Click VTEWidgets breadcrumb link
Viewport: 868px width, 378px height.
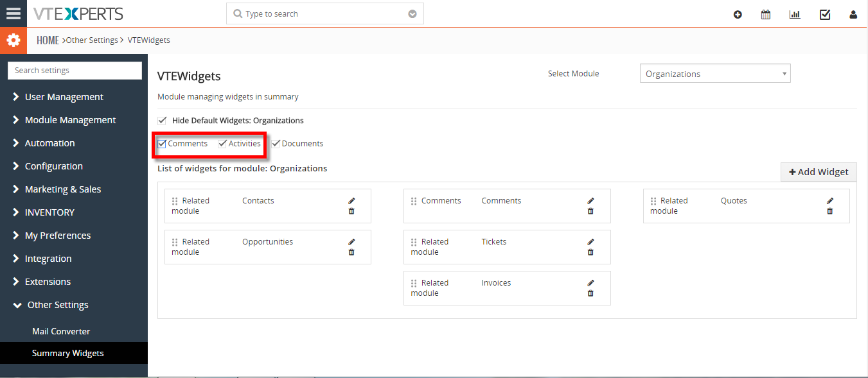click(x=149, y=40)
